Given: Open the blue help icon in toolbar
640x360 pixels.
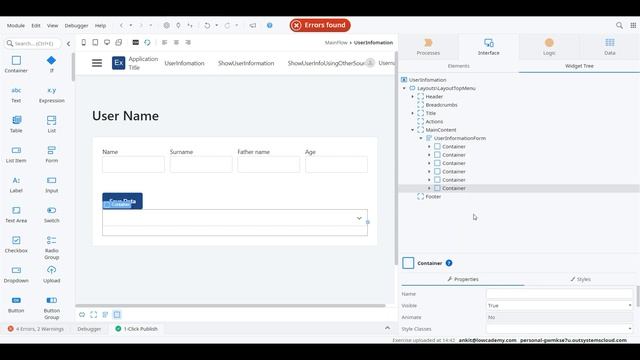Looking at the screenshot, I should click(x=269, y=25).
